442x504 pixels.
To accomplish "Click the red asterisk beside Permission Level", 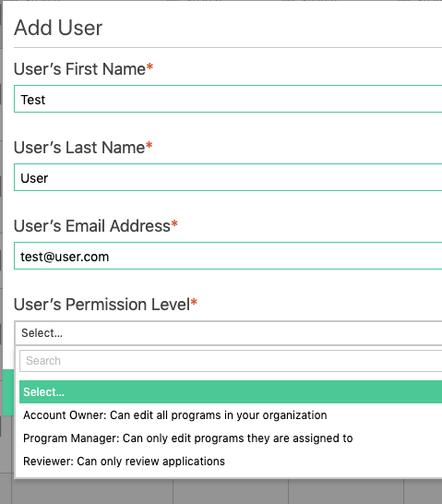I will pyautogui.click(x=194, y=302).
